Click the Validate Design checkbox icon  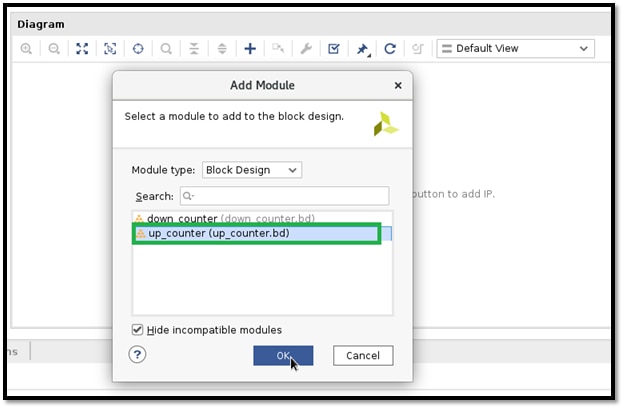point(333,49)
